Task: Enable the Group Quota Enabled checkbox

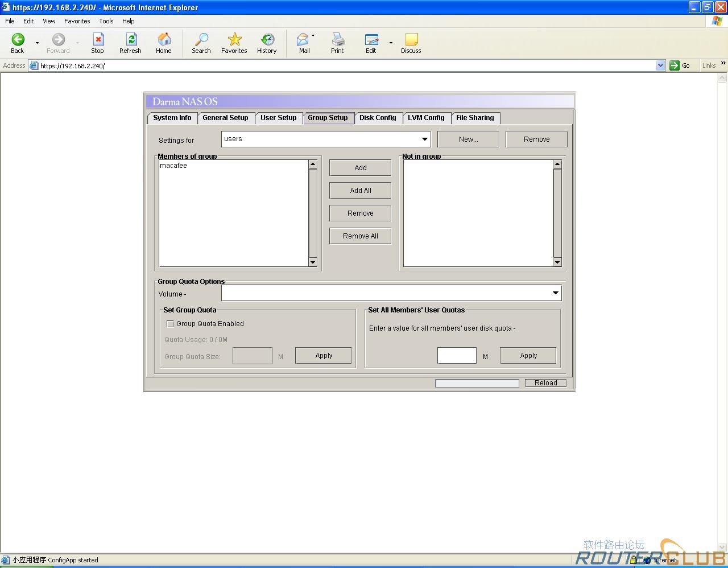Action: [169, 324]
